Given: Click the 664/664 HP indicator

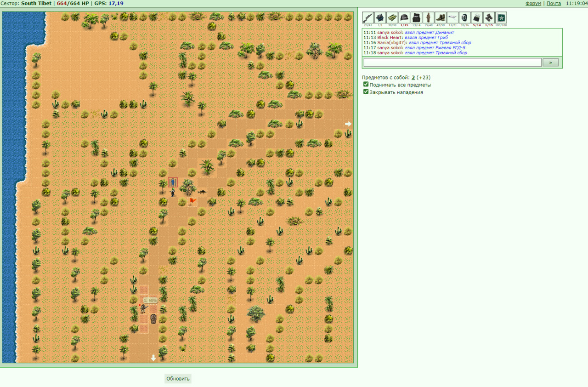Looking at the screenshot, I should coord(73,3).
